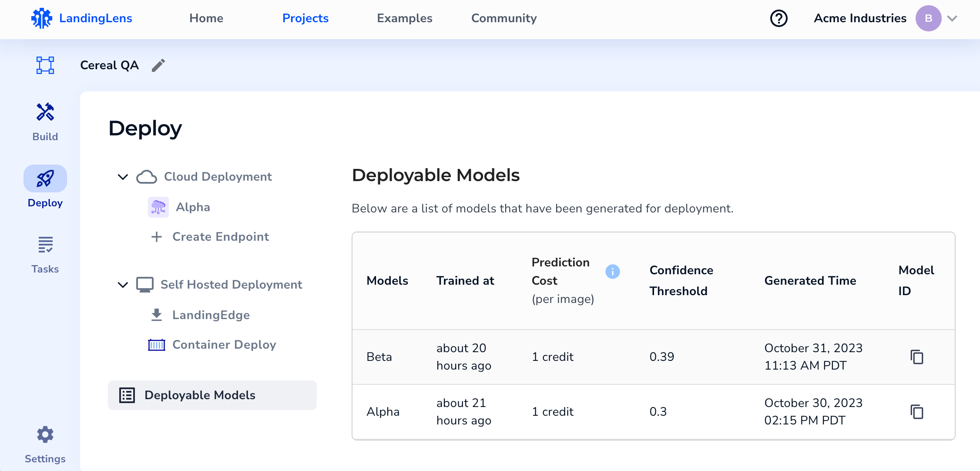980x471 pixels.
Task: Collapse the Self Hosted Deployment section
Action: point(123,285)
